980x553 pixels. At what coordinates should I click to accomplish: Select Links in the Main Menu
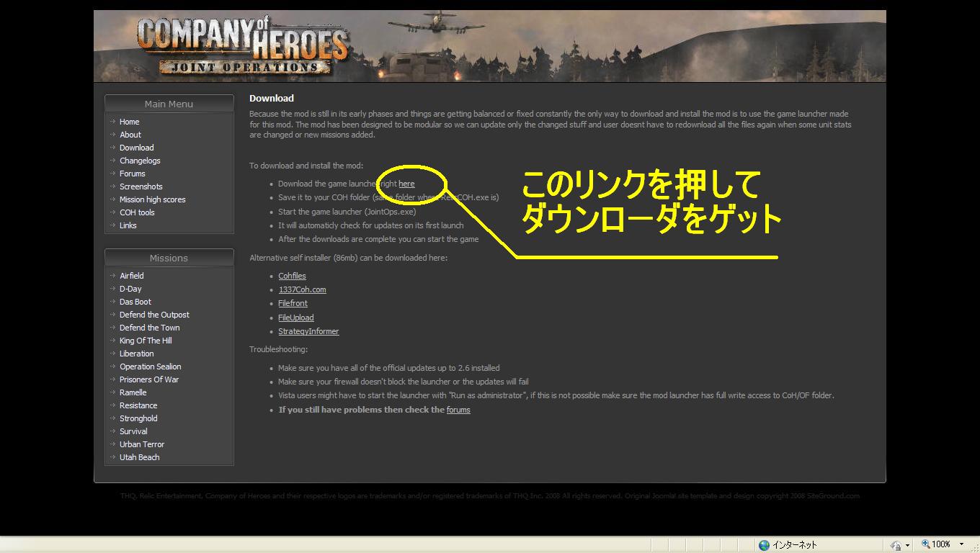128,225
